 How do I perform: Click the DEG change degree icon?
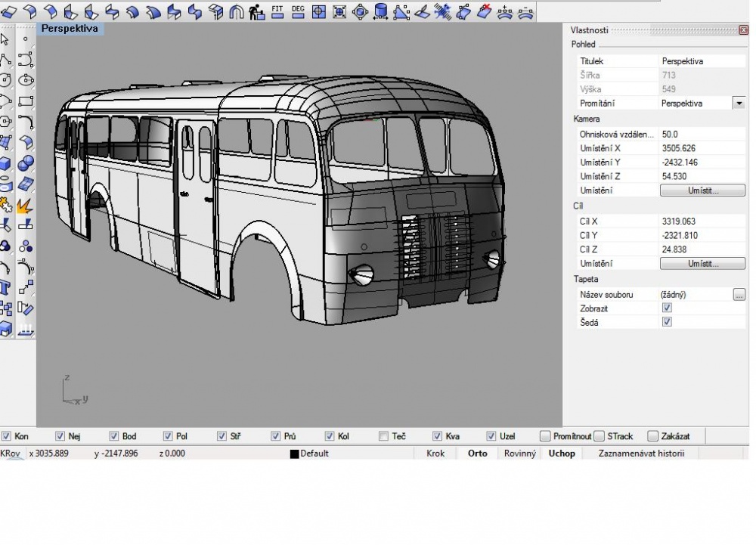click(298, 11)
